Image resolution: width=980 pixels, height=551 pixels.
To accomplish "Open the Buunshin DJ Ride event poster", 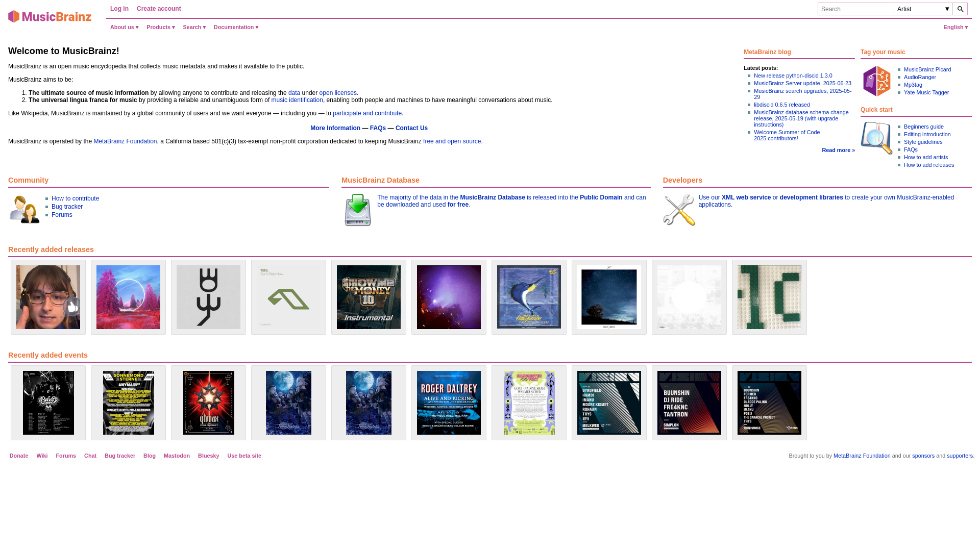I will [x=689, y=403].
